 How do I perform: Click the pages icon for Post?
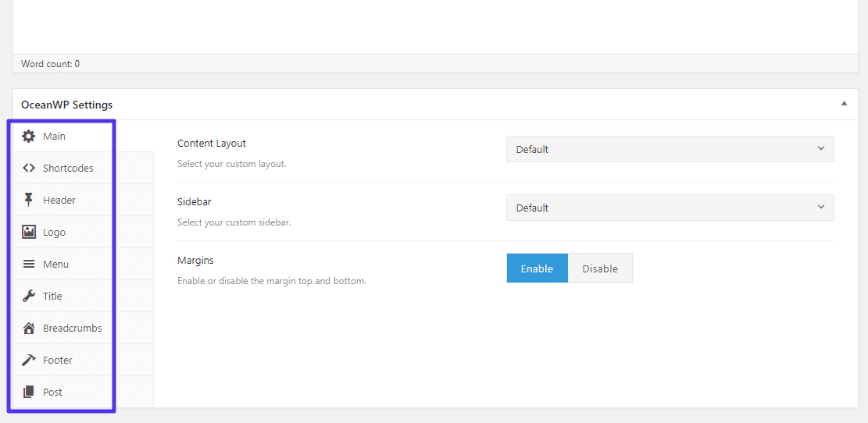[x=29, y=393]
